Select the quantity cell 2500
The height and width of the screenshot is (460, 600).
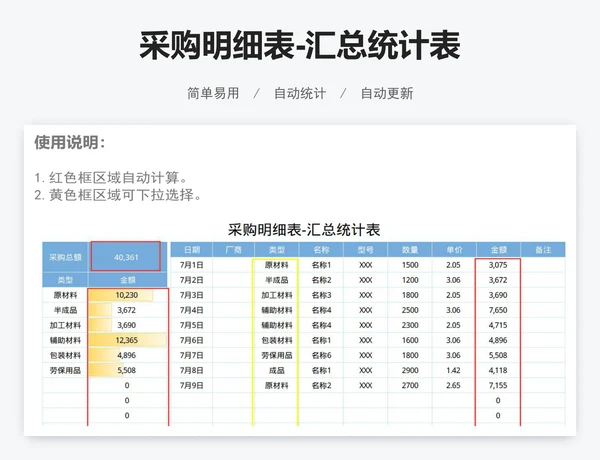click(410, 310)
